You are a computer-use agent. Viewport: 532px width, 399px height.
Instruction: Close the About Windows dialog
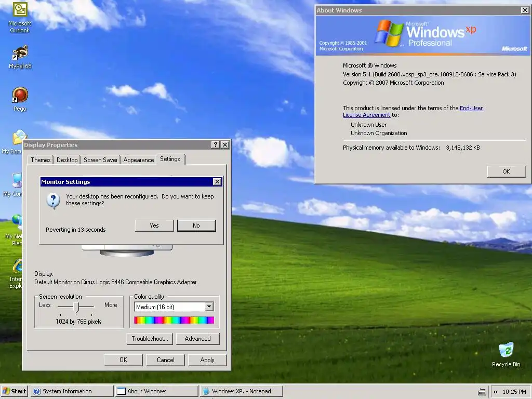coord(525,10)
